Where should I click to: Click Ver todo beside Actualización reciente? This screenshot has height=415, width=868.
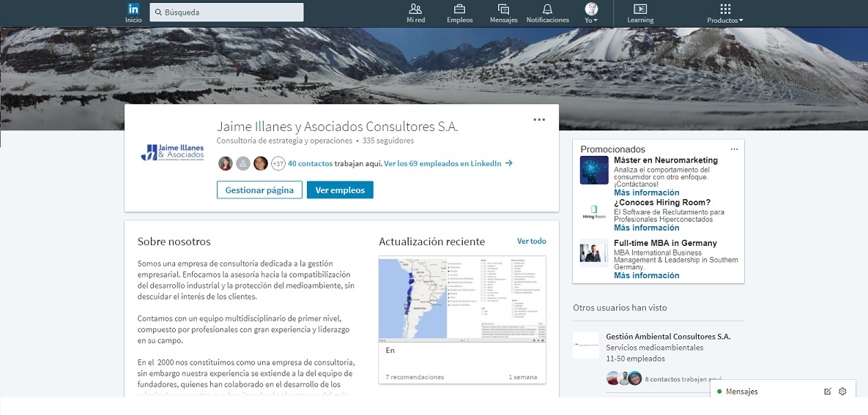click(x=532, y=241)
